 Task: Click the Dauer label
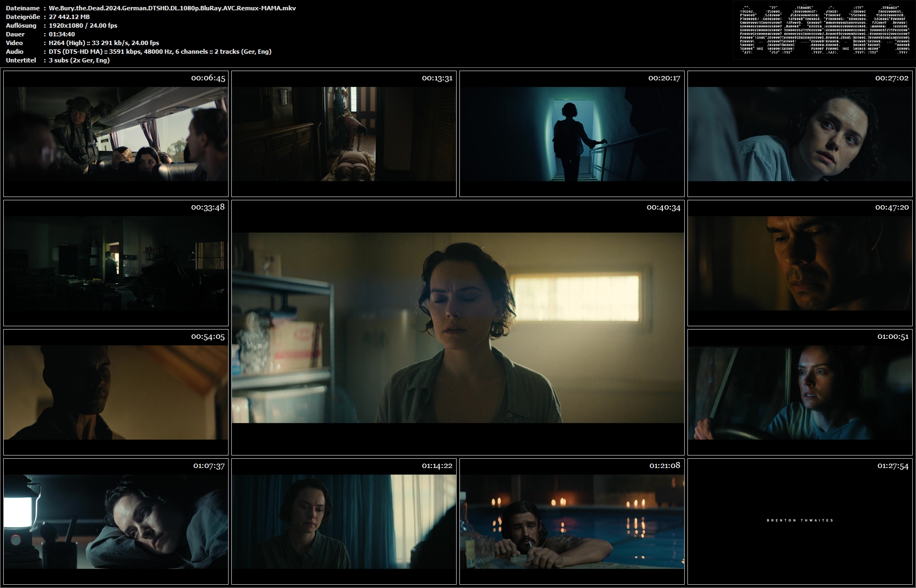[15, 34]
